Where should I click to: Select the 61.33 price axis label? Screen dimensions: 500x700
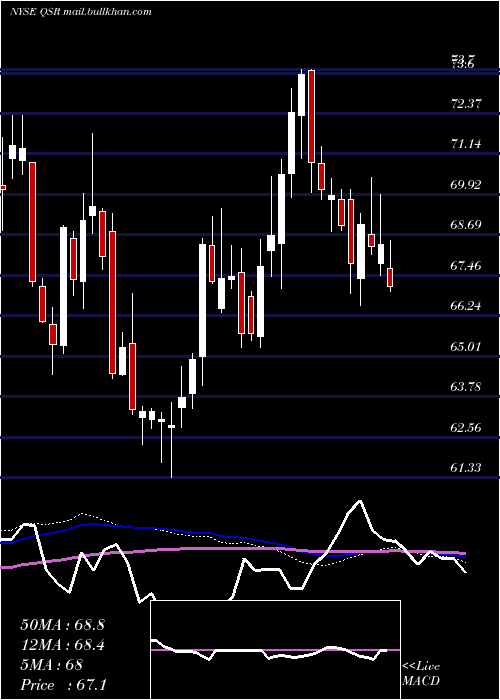(x=466, y=467)
